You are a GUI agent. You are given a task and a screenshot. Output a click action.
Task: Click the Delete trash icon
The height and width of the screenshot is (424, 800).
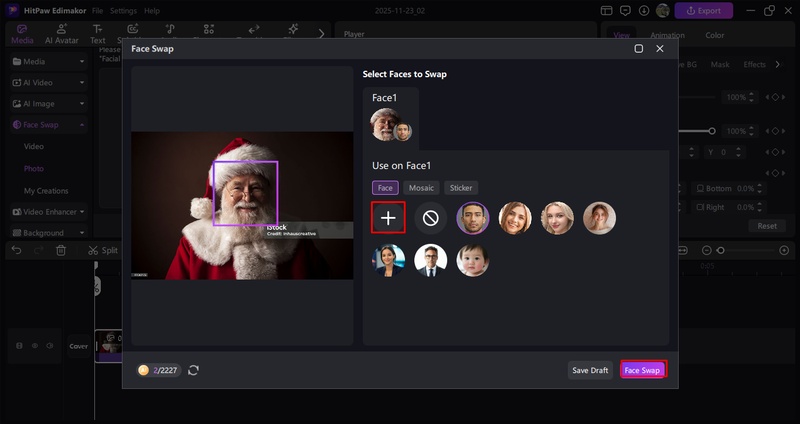pyautogui.click(x=61, y=250)
